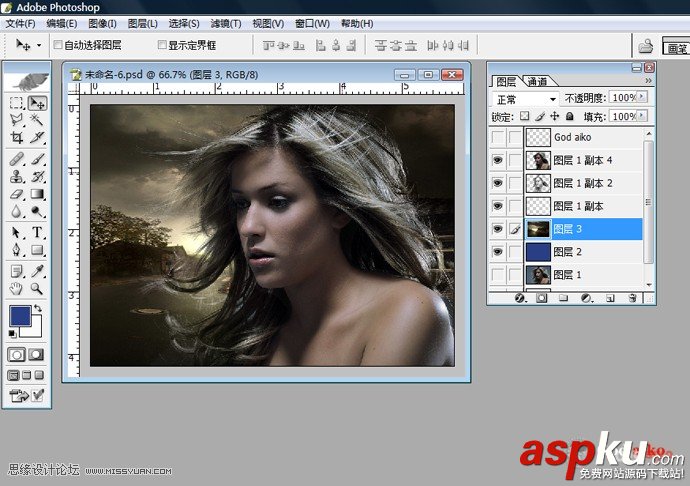
Task: Open opacity slider arrow
Action: (x=642, y=97)
